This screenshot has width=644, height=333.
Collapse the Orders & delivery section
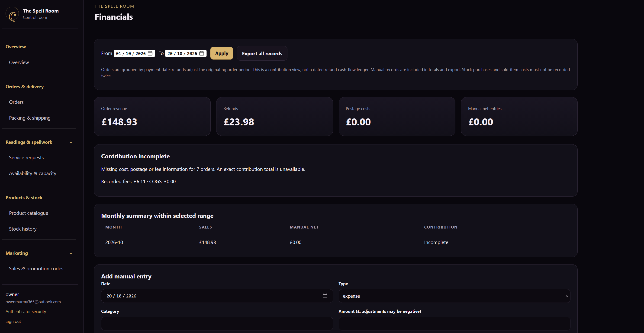click(71, 87)
